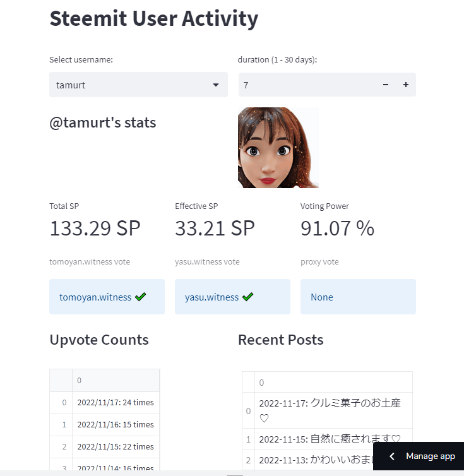This screenshot has height=476, width=464.
Task: Click the Total SP value 133.29 SP
Action: point(95,229)
